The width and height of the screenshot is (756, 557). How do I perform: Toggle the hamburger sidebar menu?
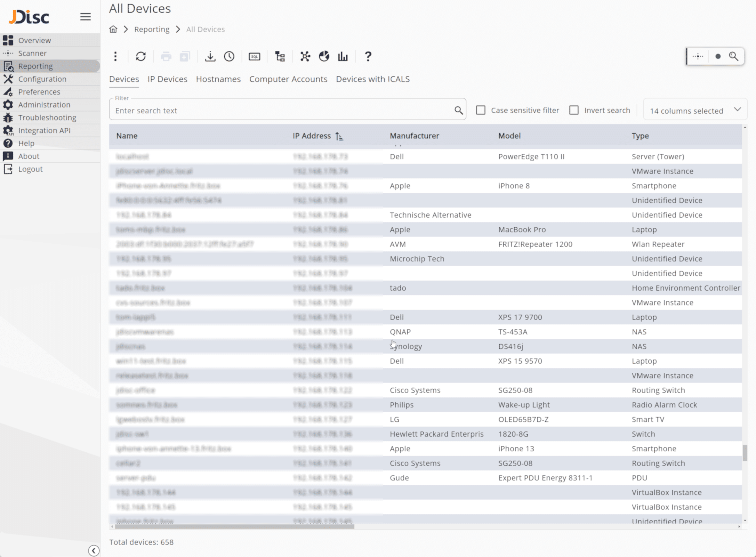[x=85, y=17]
